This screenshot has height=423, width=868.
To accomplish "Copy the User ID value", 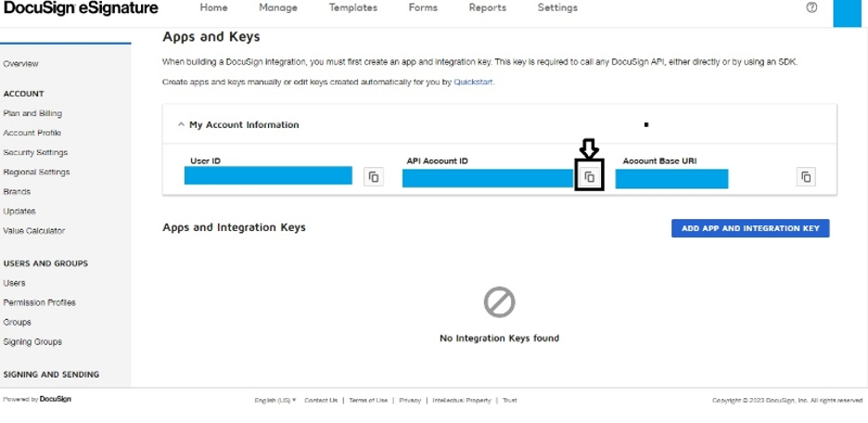I will (x=374, y=177).
